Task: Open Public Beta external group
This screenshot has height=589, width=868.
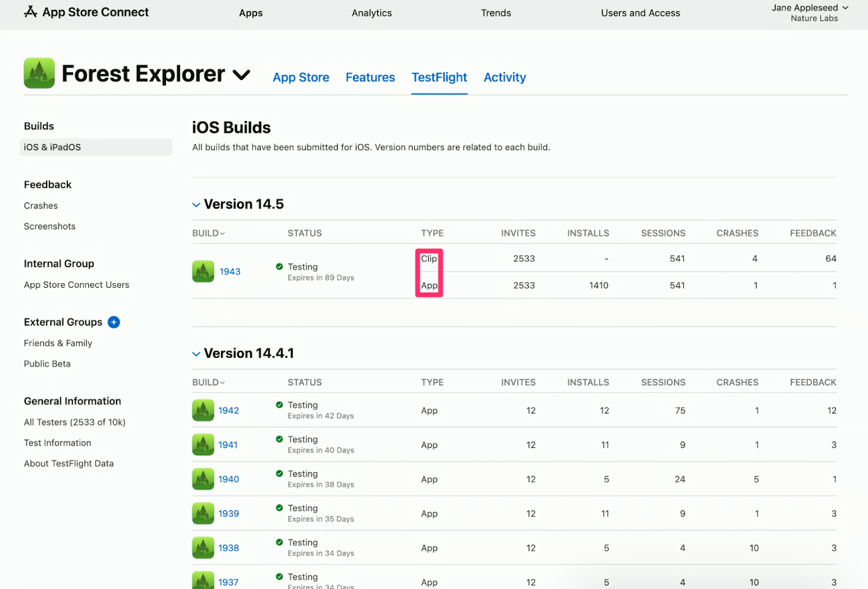Action: 47,364
